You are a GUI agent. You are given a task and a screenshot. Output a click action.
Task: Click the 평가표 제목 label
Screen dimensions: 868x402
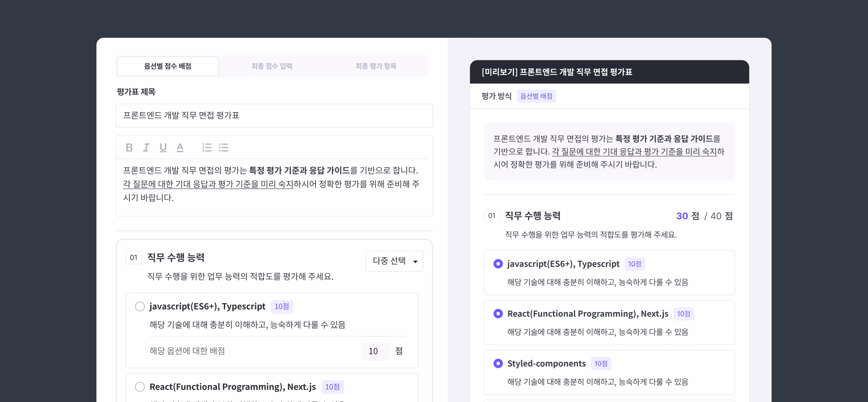click(136, 92)
